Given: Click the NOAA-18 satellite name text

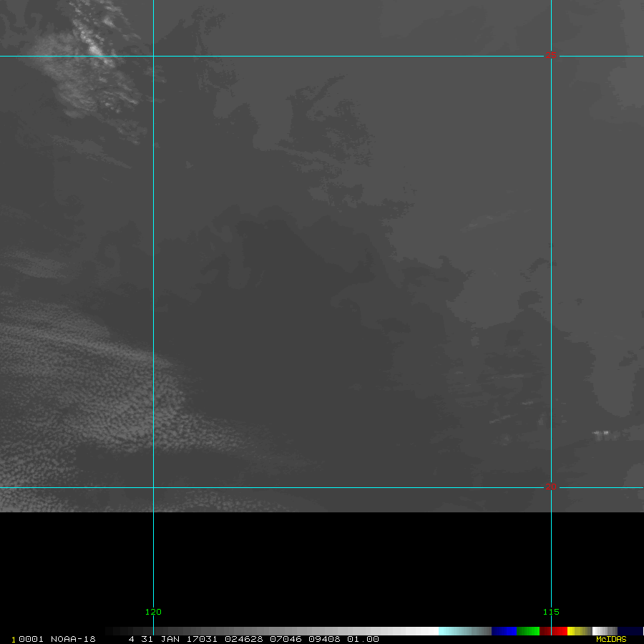Looking at the screenshot, I should pos(73,639).
